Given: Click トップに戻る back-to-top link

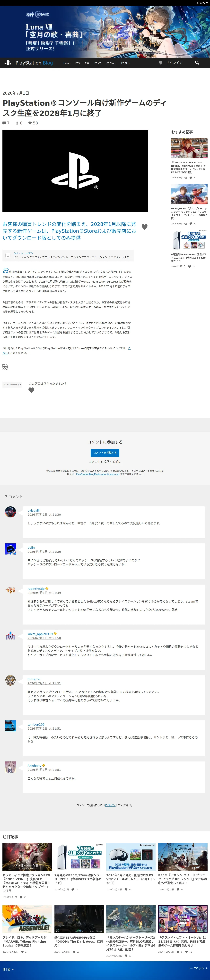Looking at the screenshot, I should click(x=198, y=968).
